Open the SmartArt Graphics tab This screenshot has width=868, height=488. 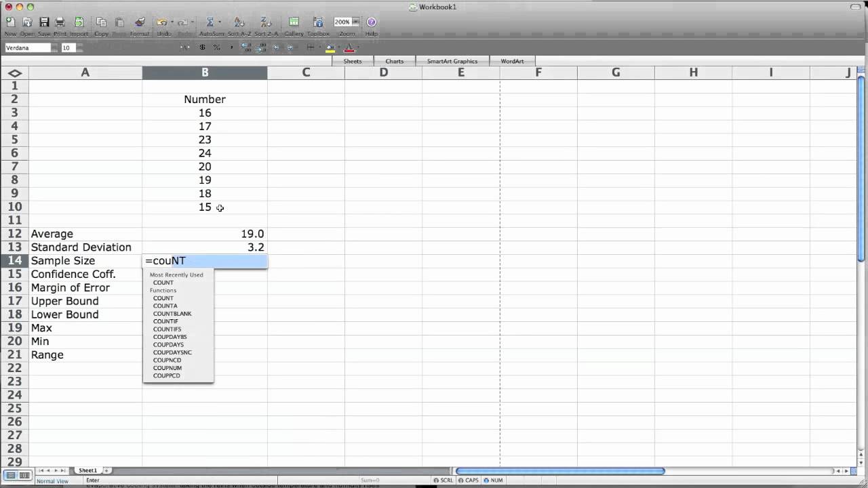[452, 61]
